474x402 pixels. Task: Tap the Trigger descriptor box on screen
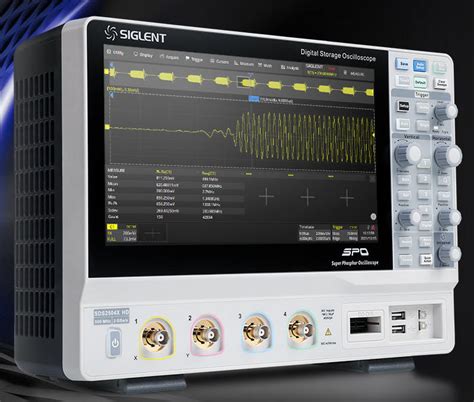[x=345, y=232]
